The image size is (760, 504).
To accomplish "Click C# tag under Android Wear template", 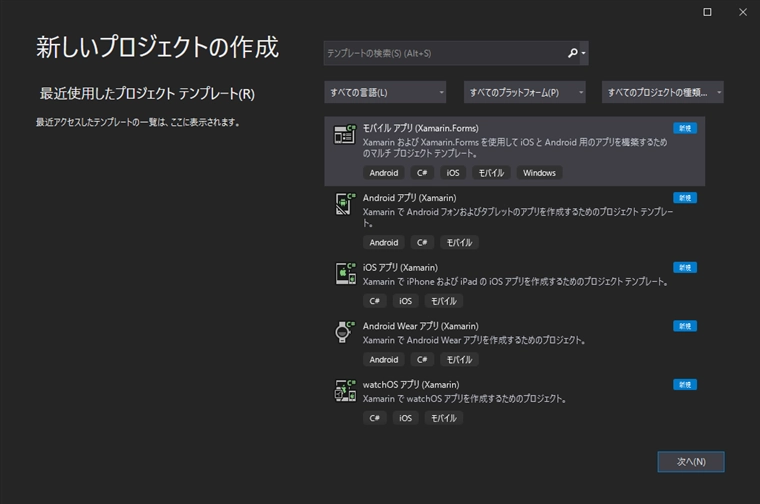I will coord(422,360).
